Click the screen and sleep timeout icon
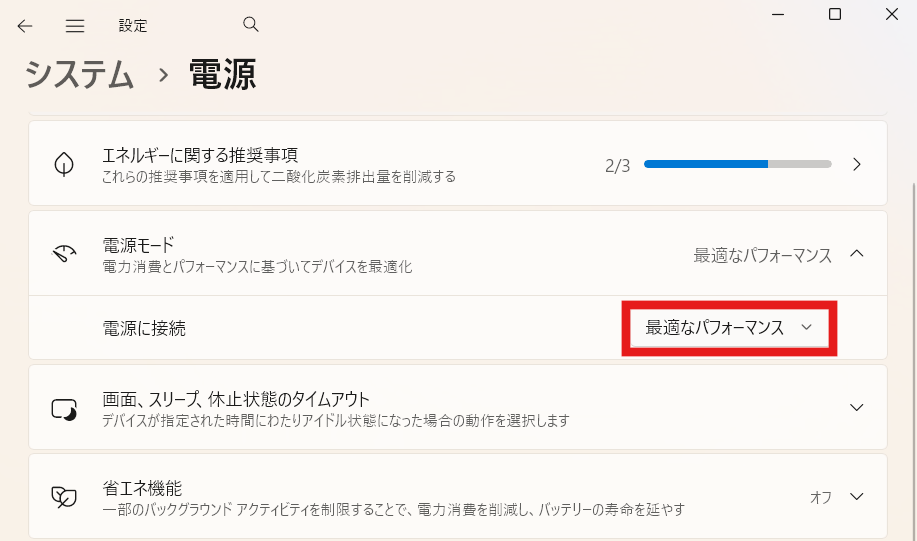 click(x=65, y=408)
